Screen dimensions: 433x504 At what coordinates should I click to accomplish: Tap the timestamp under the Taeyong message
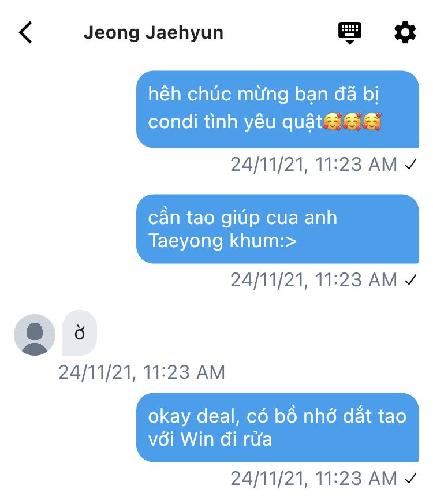coord(313,279)
